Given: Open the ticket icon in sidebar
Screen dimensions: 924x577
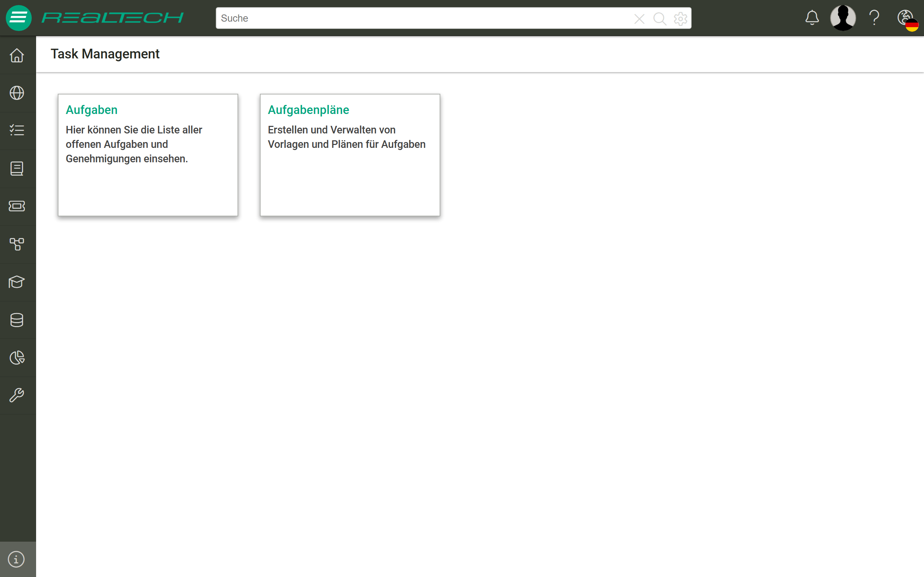Looking at the screenshot, I should (17, 206).
